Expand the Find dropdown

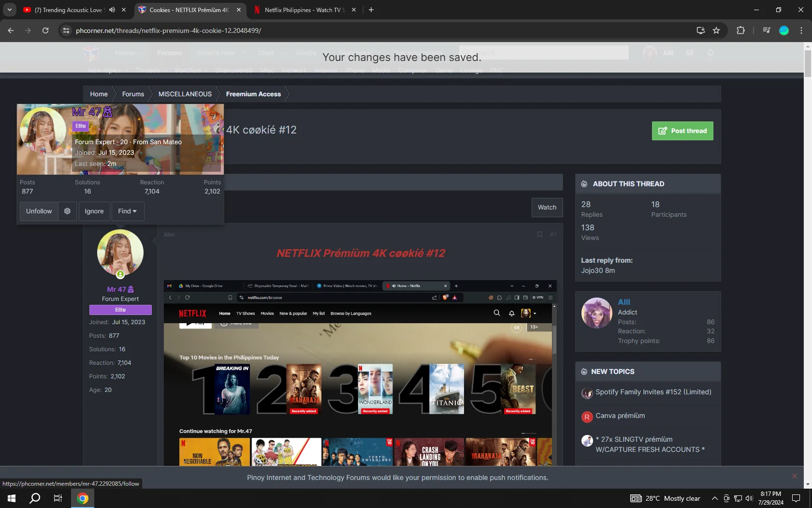(x=128, y=211)
